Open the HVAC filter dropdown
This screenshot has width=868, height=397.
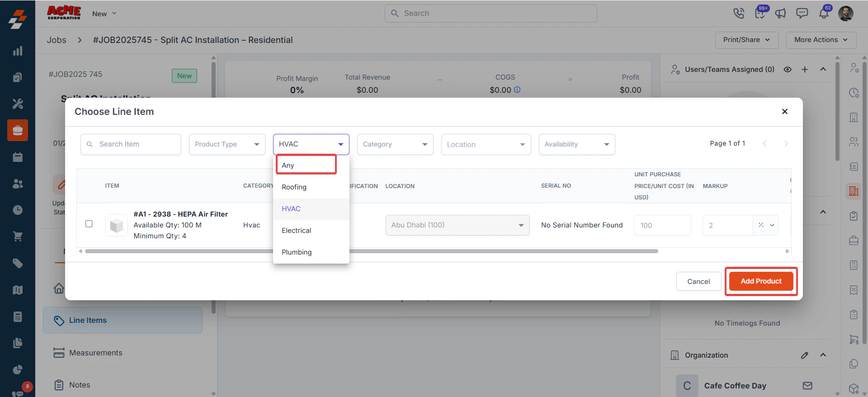click(x=311, y=144)
